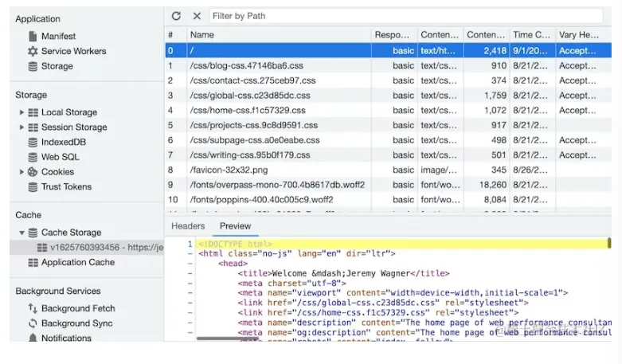Select row /css/home-css.f1c57329.css
622x364 pixels.
pyautogui.click(x=388, y=110)
